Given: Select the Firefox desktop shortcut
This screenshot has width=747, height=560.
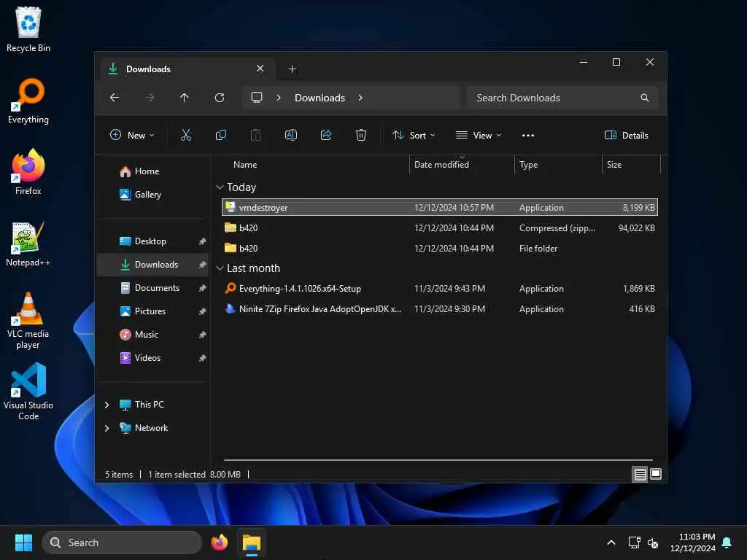Looking at the screenshot, I should point(28,172).
